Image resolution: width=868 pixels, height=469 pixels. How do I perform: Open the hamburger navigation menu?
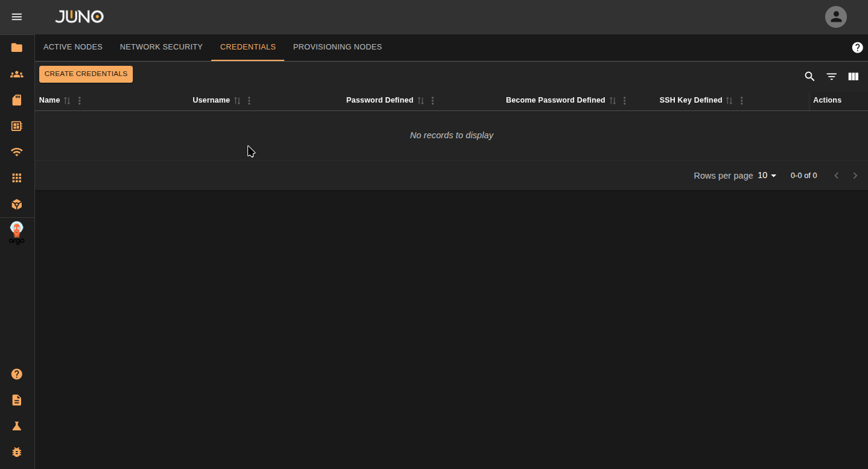click(17, 17)
